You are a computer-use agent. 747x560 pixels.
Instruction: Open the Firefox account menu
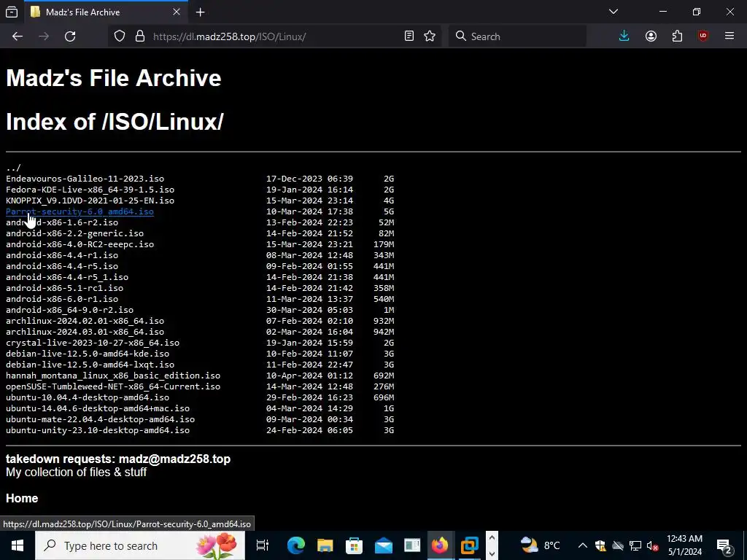point(651,36)
